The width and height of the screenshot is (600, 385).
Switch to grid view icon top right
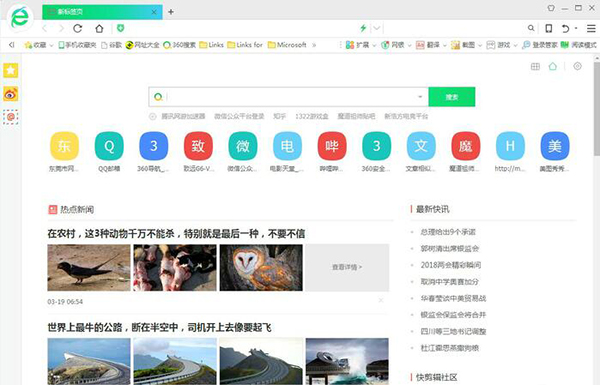click(535, 67)
